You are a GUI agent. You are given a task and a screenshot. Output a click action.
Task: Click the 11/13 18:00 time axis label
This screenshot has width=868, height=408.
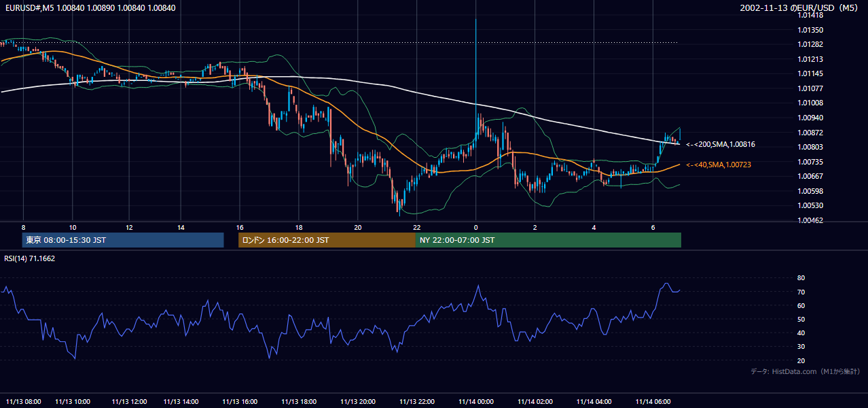pos(299,402)
